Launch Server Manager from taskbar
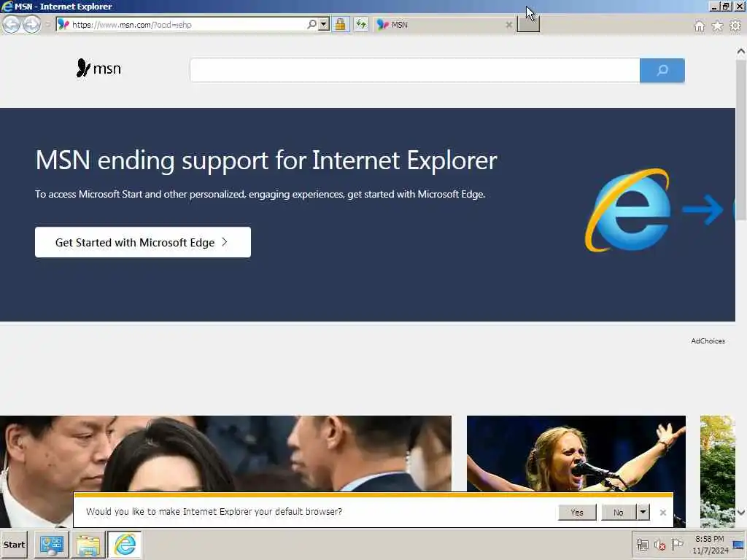 click(x=52, y=545)
